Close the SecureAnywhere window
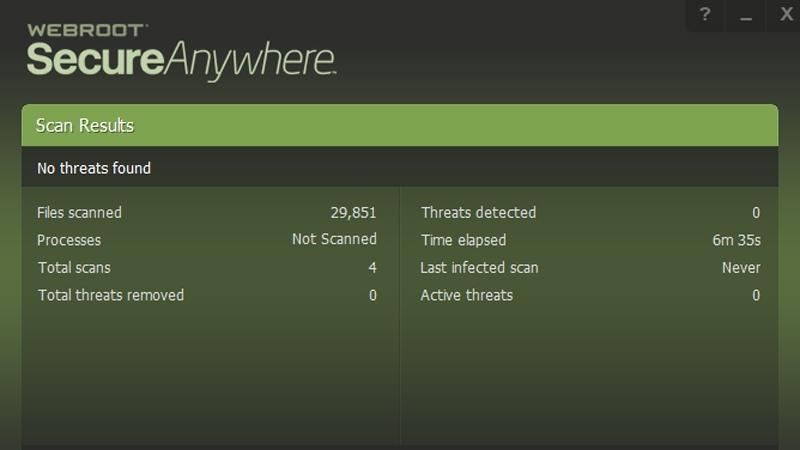This screenshot has height=450, width=800. 785,15
